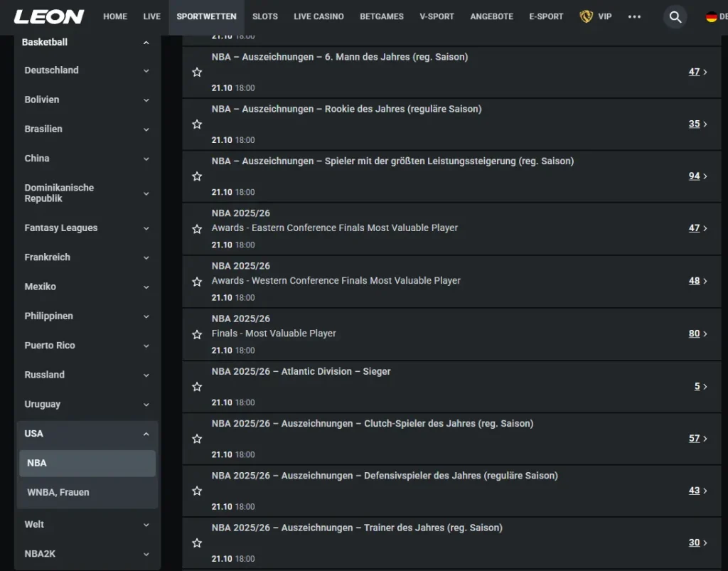Open 5 markets for Atlantic Division Sieger
The height and width of the screenshot is (571, 728).
700,386
